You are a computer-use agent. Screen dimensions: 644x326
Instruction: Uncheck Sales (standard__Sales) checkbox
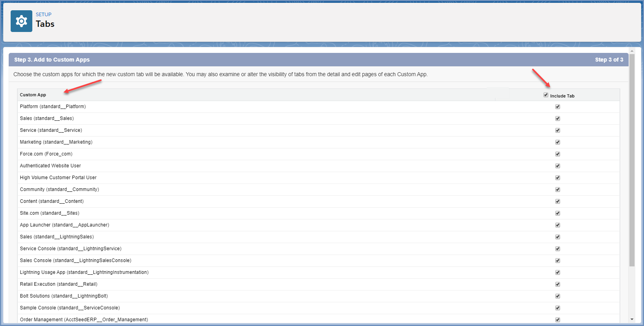coord(558,118)
